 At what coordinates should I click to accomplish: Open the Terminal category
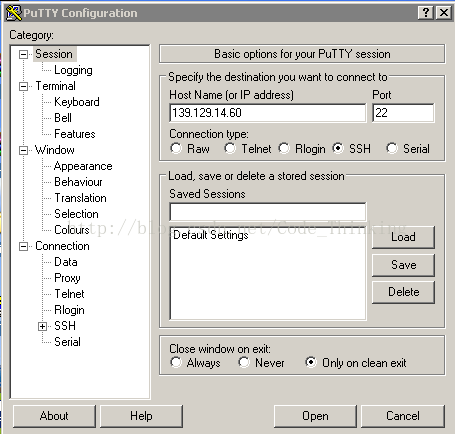click(x=55, y=86)
